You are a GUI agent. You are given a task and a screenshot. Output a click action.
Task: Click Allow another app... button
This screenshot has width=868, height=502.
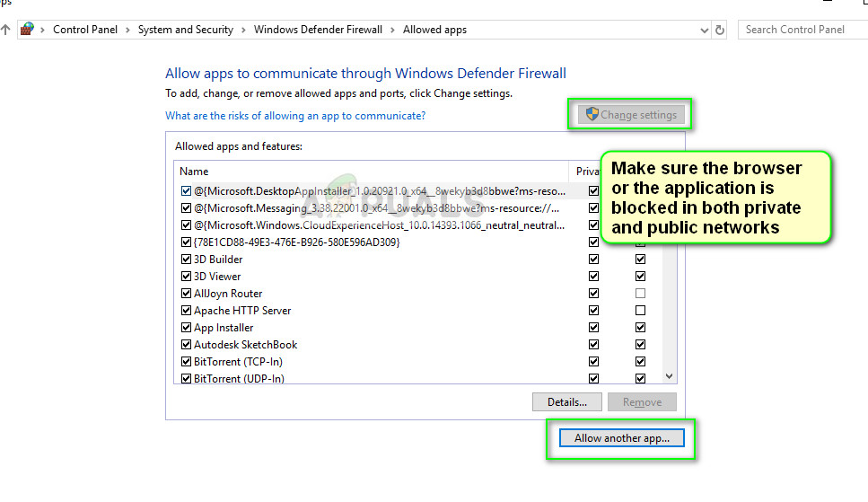[622, 437]
